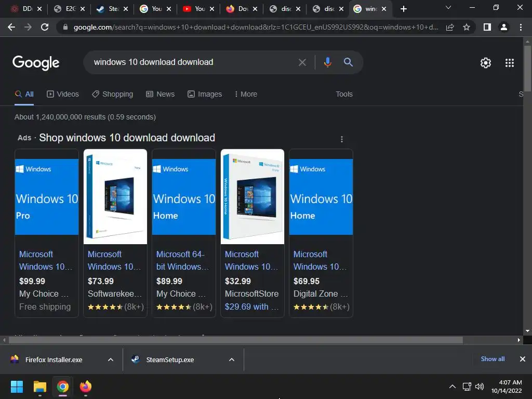
Task: Show all downloads
Action: coord(493,359)
